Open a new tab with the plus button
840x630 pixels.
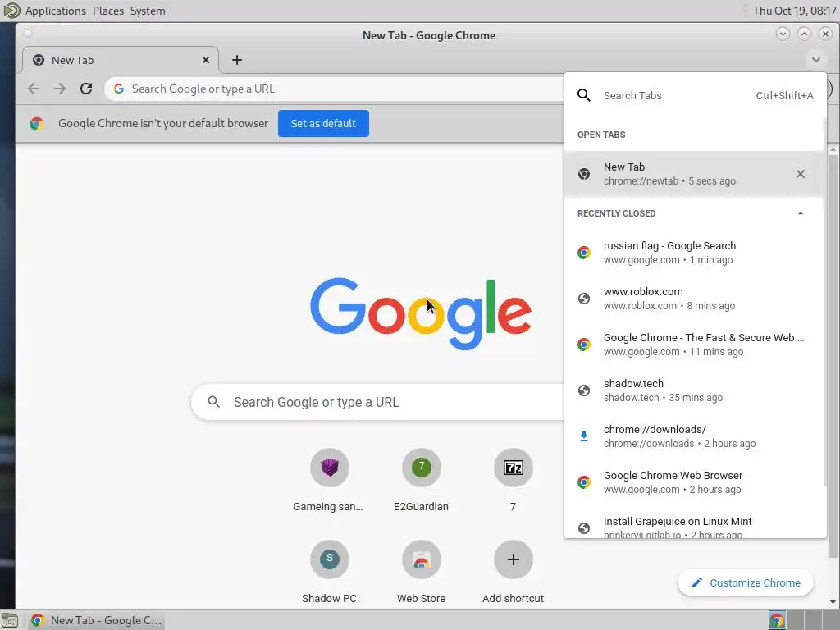click(x=237, y=60)
